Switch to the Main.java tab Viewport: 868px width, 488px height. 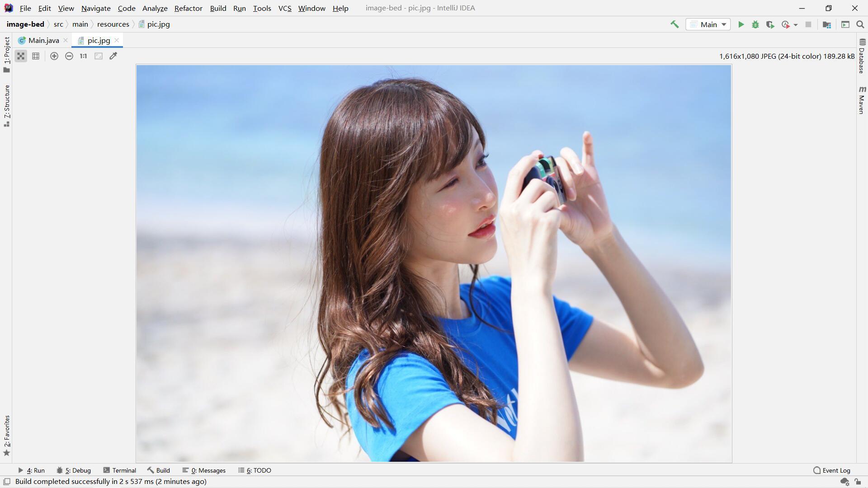pyautogui.click(x=43, y=40)
